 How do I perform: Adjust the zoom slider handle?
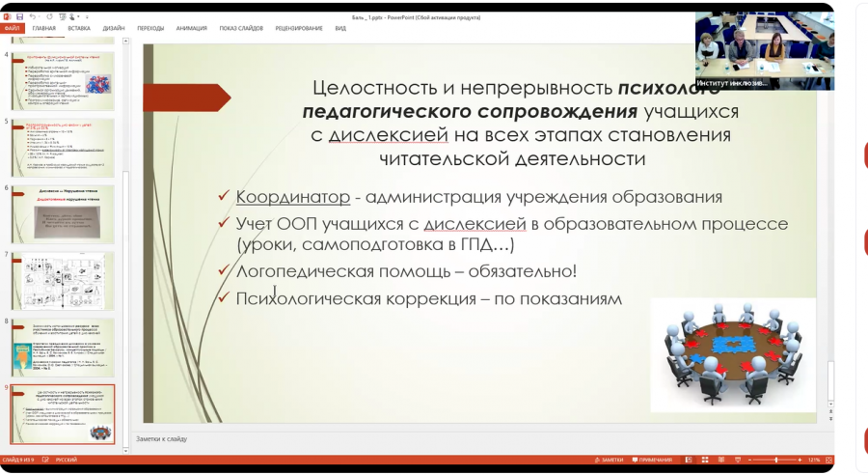(x=776, y=460)
